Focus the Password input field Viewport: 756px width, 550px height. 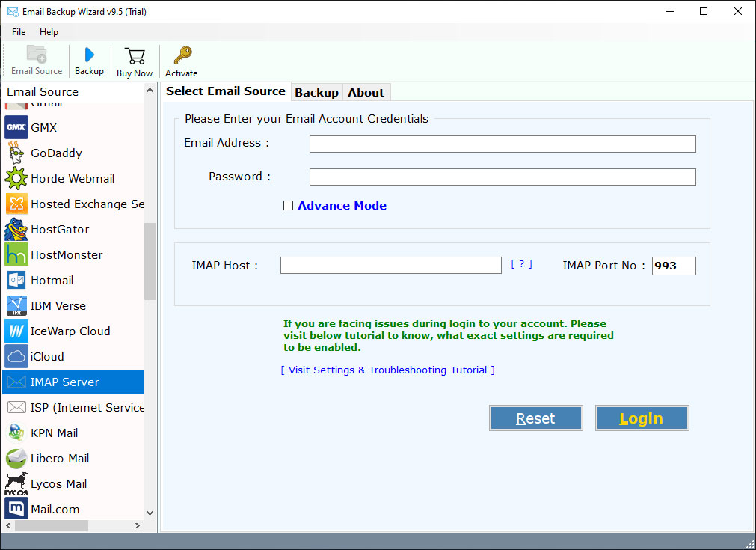503,177
